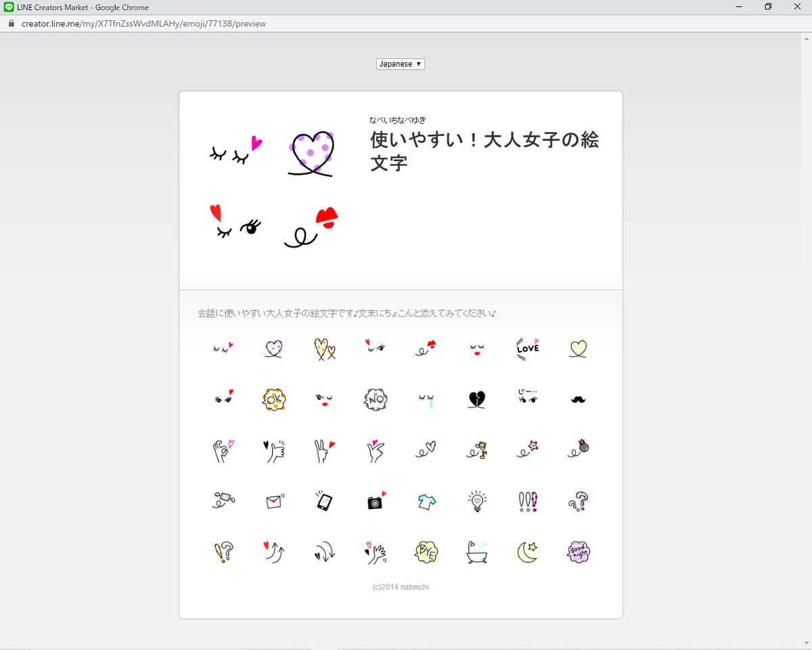
Task: Choose the finger heart hand emoji
Action: 375,450
